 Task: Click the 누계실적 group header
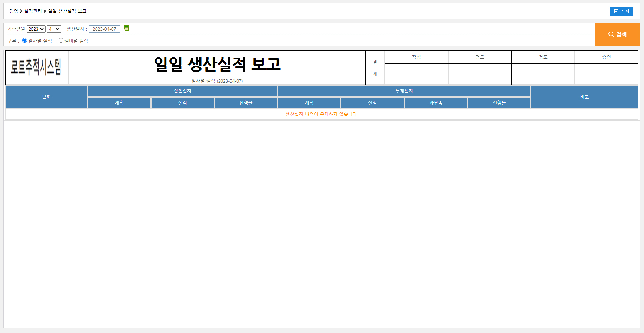(x=404, y=91)
